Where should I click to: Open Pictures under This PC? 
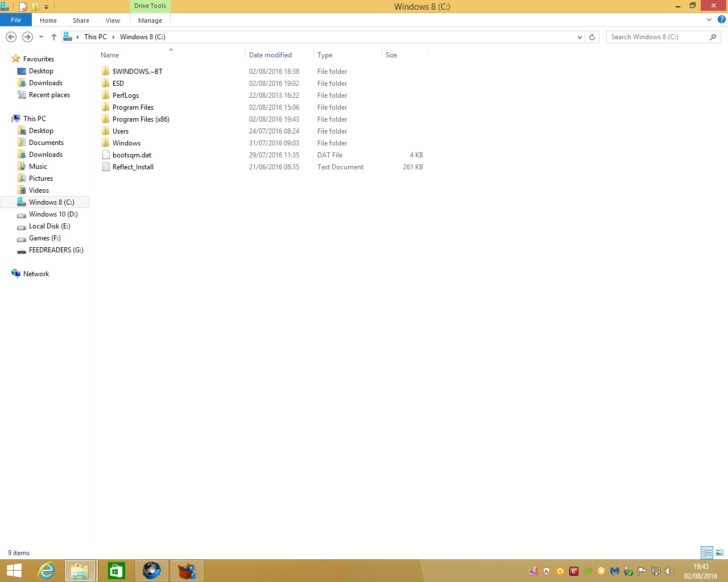pyautogui.click(x=41, y=178)
